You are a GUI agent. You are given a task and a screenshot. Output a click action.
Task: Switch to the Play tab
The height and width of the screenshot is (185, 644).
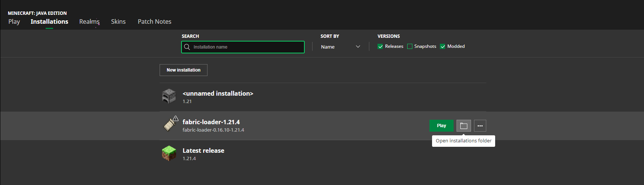click(14, 22)
